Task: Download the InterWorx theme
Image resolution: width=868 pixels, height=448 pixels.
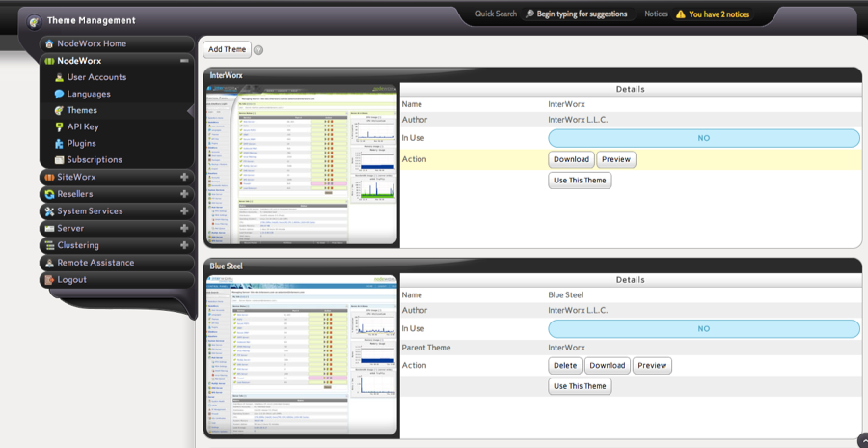Action: (571, 159)
